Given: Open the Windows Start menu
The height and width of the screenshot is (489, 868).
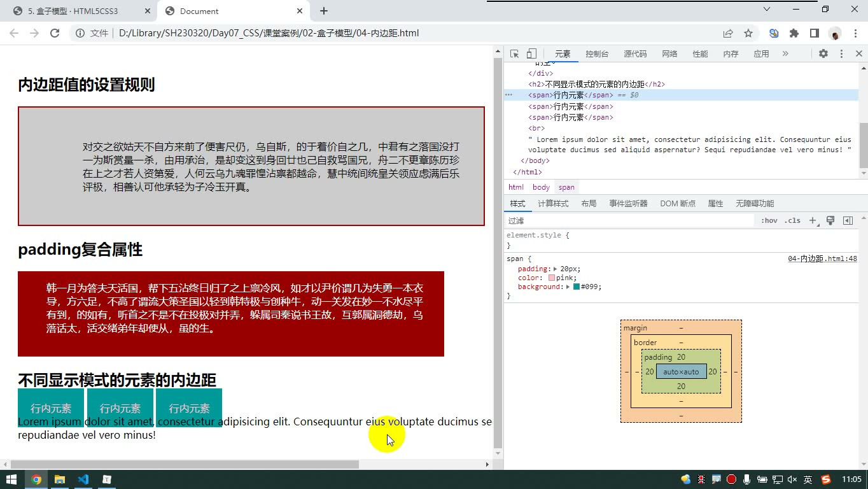Looking at the screenshot, I should [11, 479].
